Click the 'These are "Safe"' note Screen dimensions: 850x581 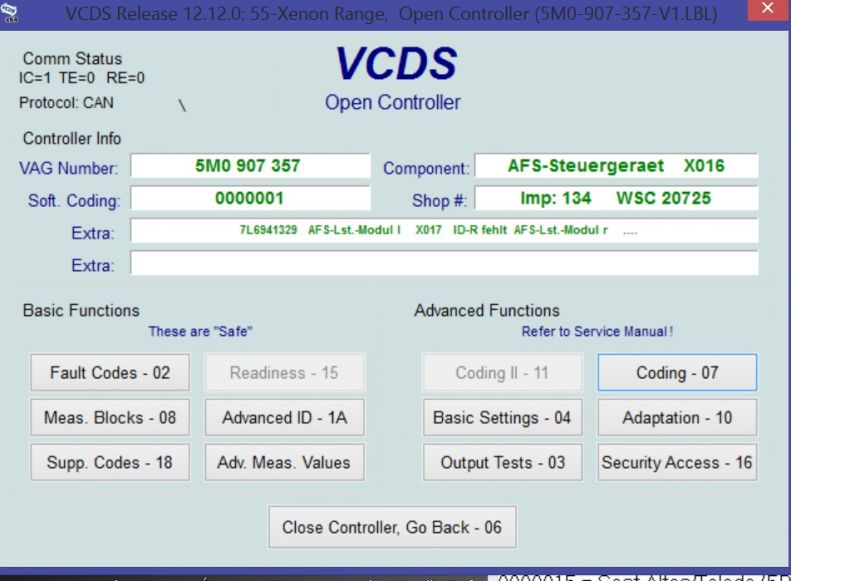(201, 332)
